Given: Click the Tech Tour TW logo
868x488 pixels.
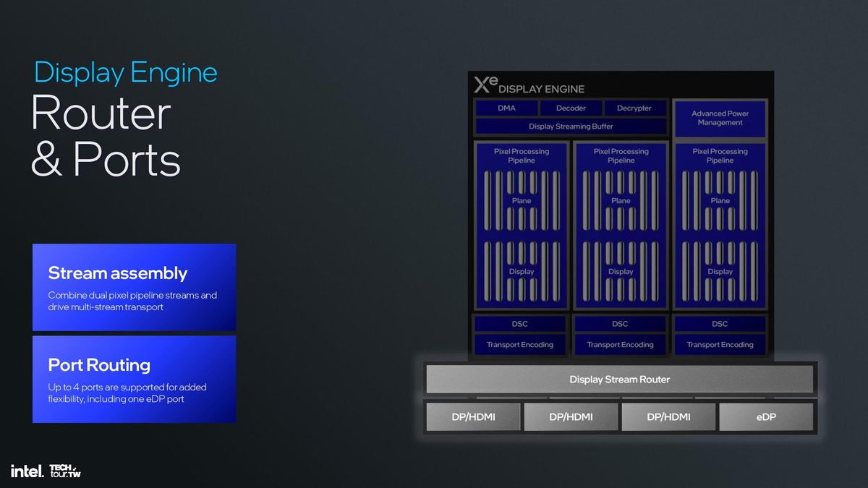Looking at the screenshot, I should coord(64,471).
